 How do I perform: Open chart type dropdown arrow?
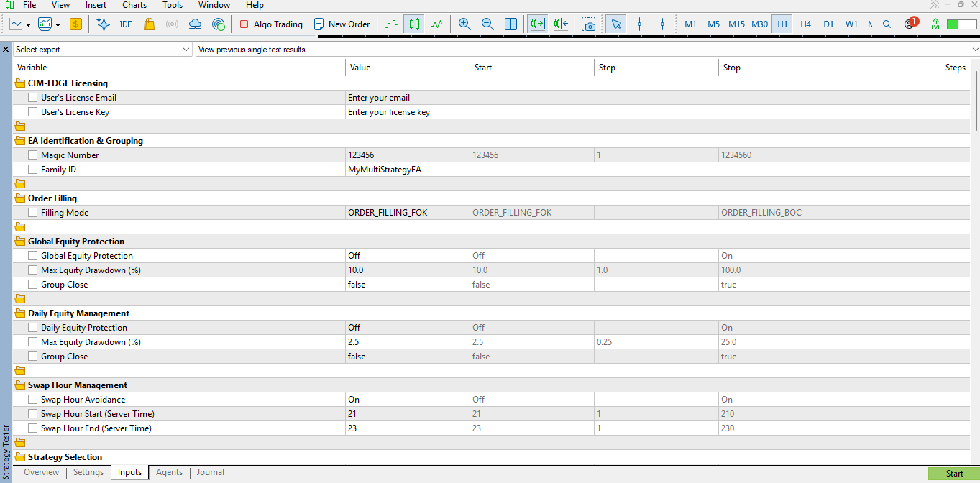[x=28, y=24]
